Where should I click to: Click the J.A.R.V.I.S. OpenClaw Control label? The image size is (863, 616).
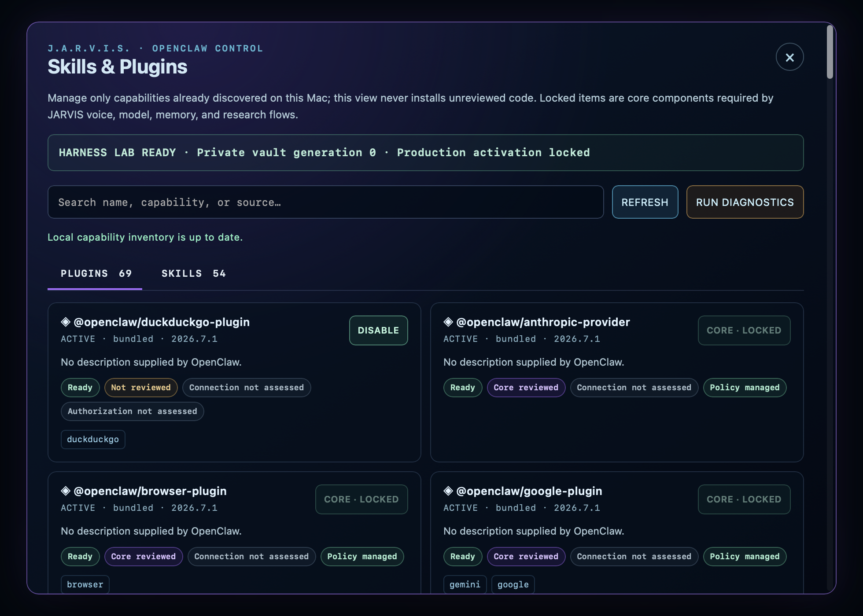(155, 48)
